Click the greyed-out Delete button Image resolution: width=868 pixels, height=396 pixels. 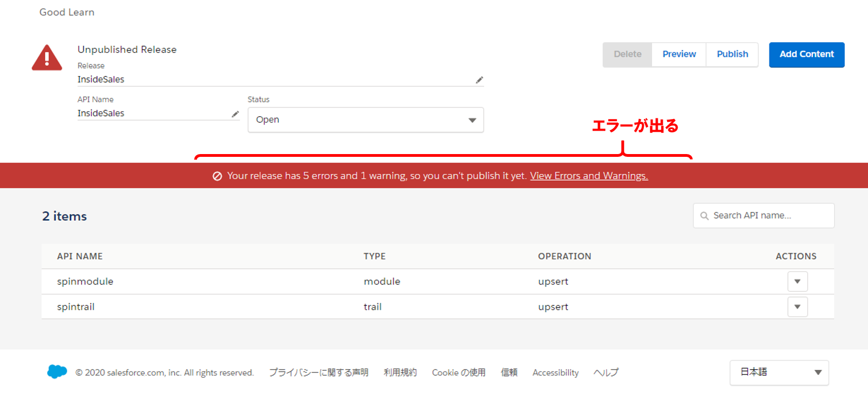click(x=627, y=55)
